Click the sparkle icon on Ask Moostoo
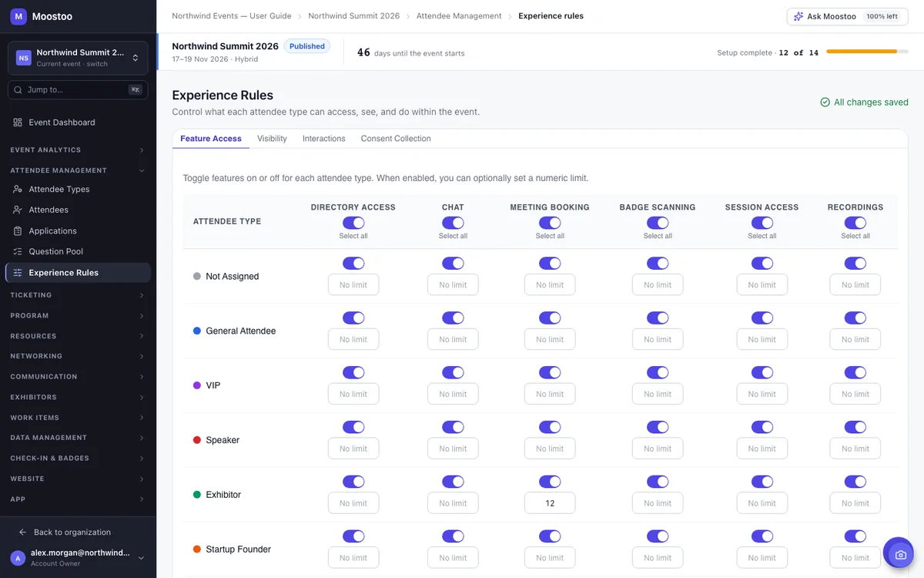This screenshot has width=924, height=578. 798,16
